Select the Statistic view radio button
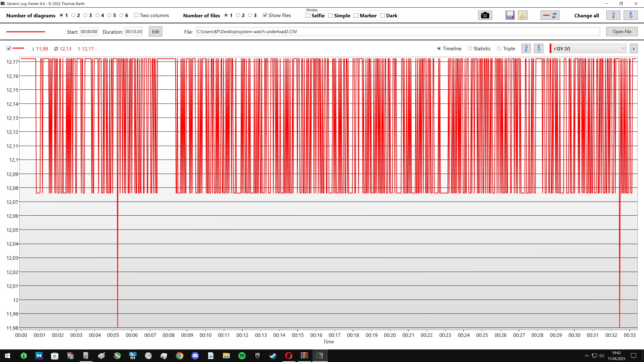The image size is (644, 362). (x=470, y=49)
